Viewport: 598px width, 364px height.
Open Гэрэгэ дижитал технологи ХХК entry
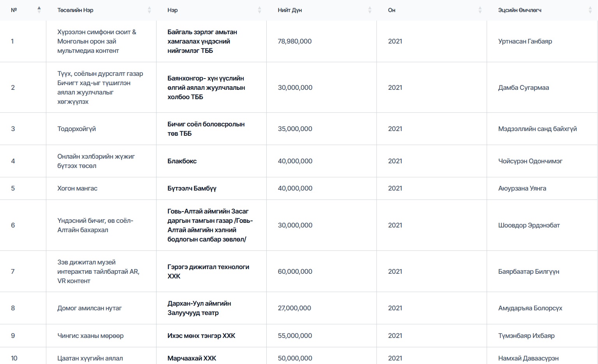208,271
